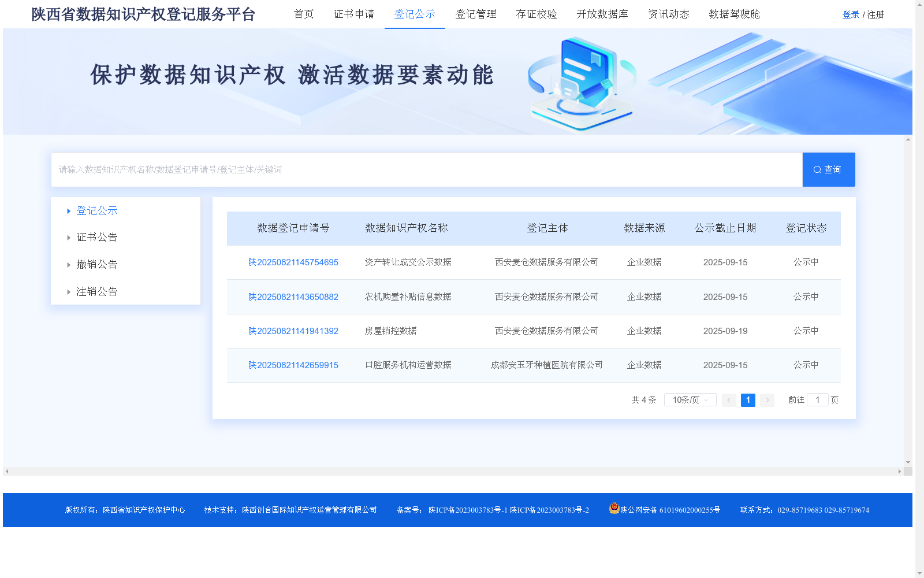The image size is (924, 578).
Task: Click the inner vertical scrollbar down arrow
Action: 908,463
